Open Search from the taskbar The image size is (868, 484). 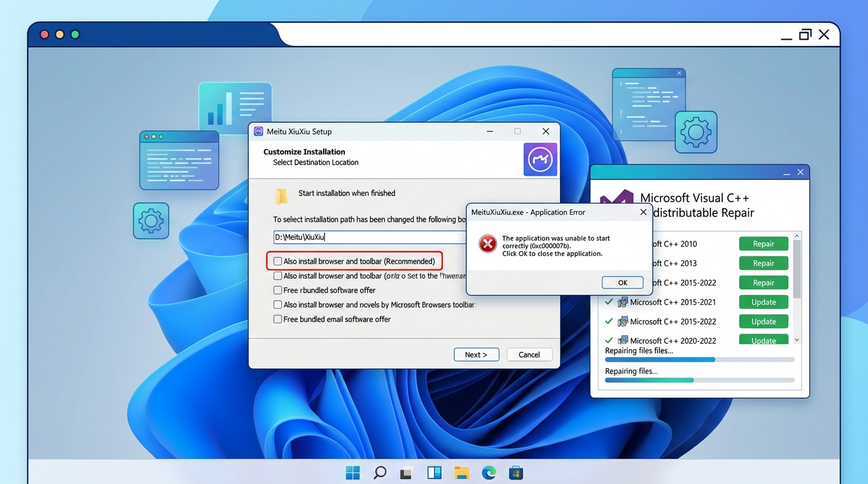[380, 473]
